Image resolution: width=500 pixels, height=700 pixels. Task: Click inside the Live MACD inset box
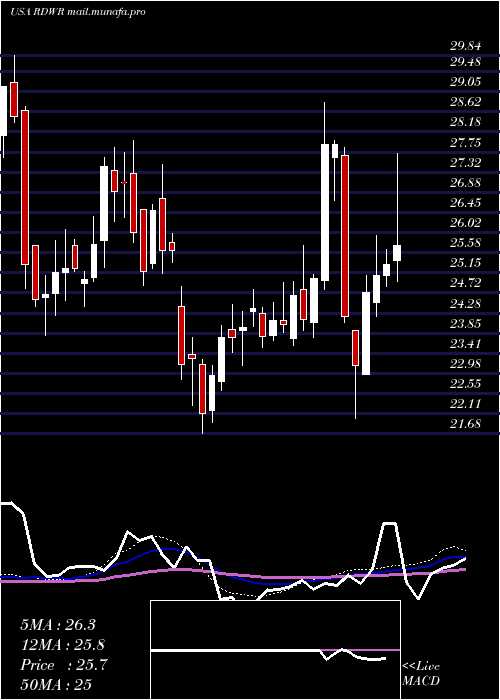(x=275, y=650)
